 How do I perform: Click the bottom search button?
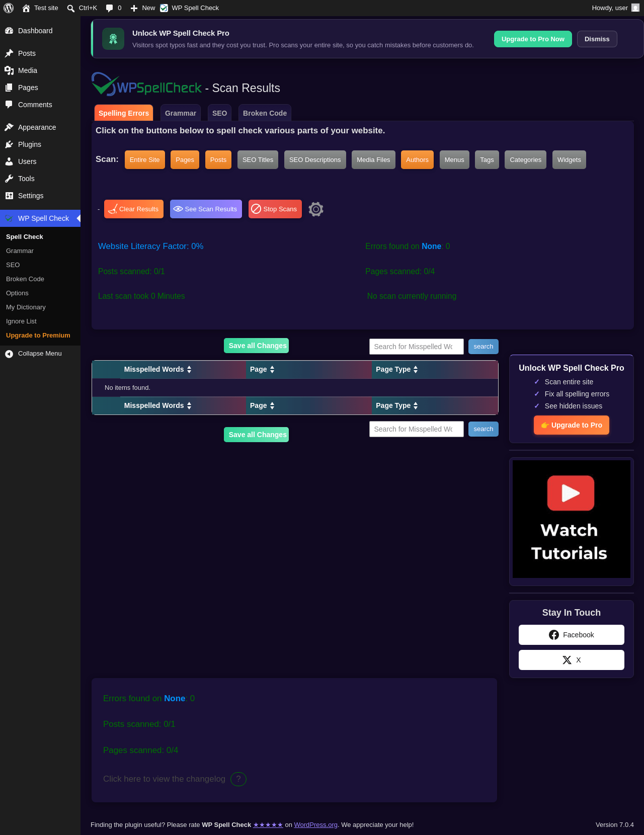(x=484, y=429)
